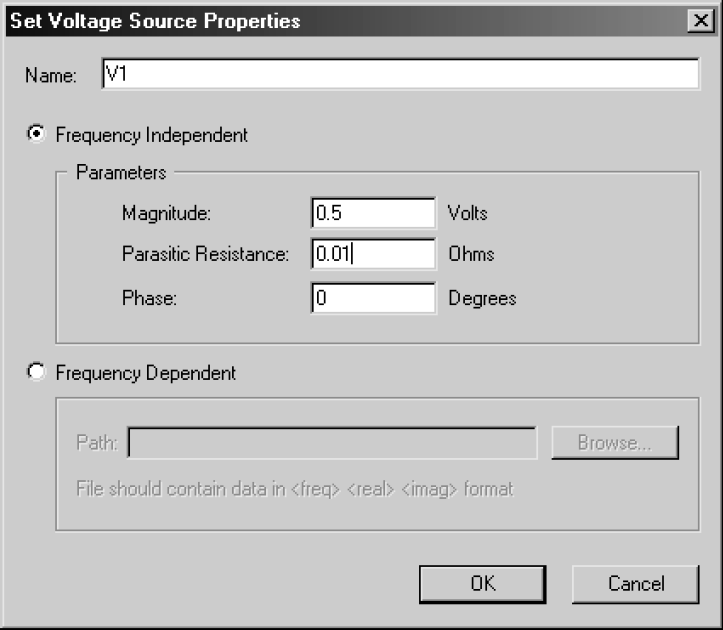Click the file format hint text

(294, 490)
